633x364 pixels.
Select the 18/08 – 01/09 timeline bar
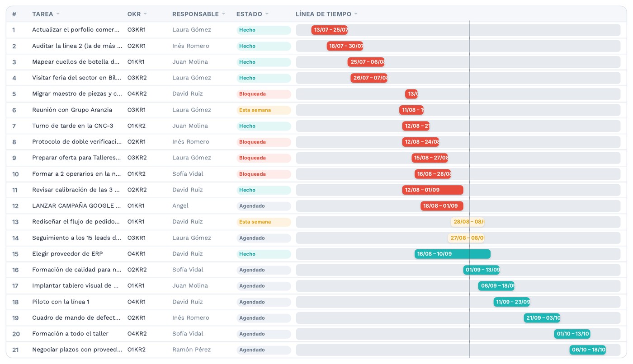click(x=442, y=206)
